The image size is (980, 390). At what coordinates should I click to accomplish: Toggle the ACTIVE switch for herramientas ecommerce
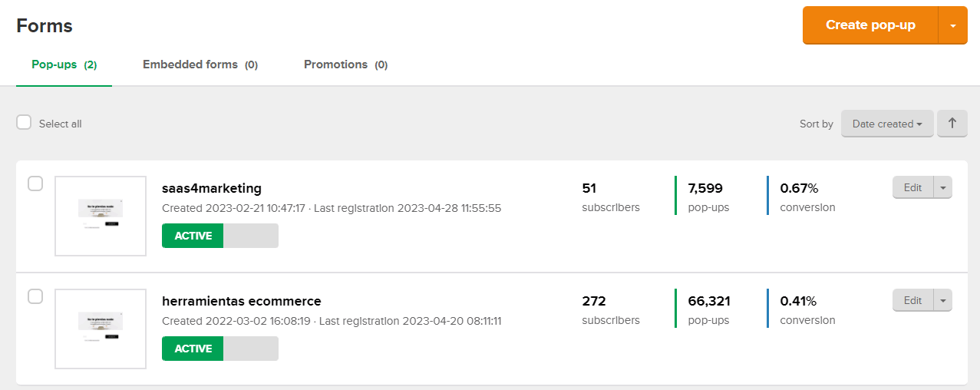point(220,349)
